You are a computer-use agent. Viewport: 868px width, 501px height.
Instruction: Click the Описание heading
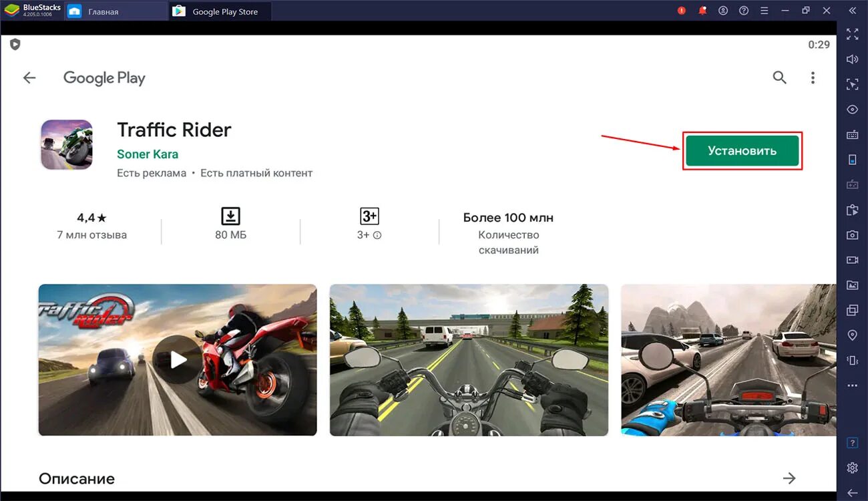pyautogui.click(x=77, y=479)
